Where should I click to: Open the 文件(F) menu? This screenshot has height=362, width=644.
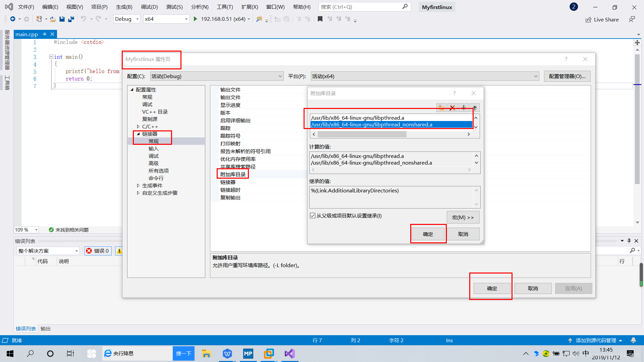point(26,7)
